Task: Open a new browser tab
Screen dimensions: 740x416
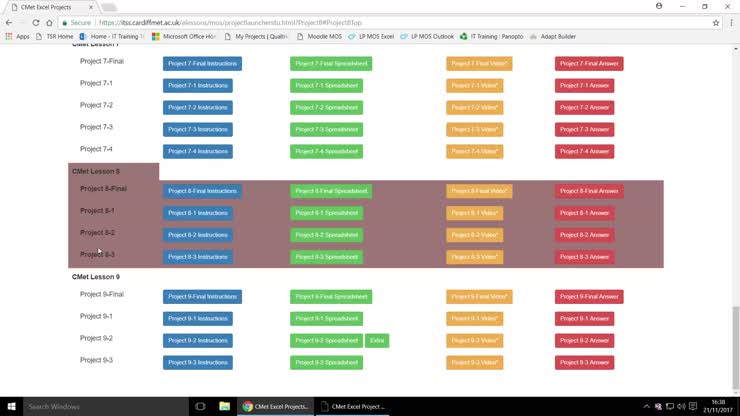Action: pos(109,7)
